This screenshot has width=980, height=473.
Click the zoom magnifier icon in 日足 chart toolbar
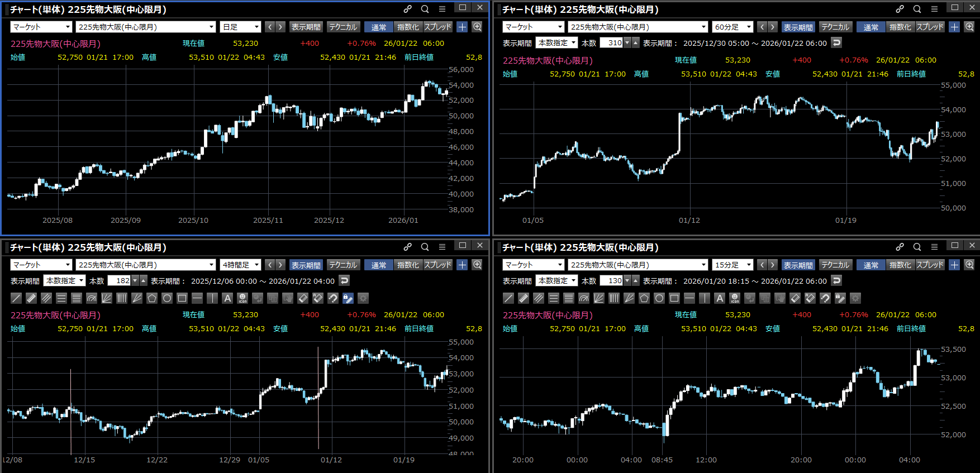(477, 27)
